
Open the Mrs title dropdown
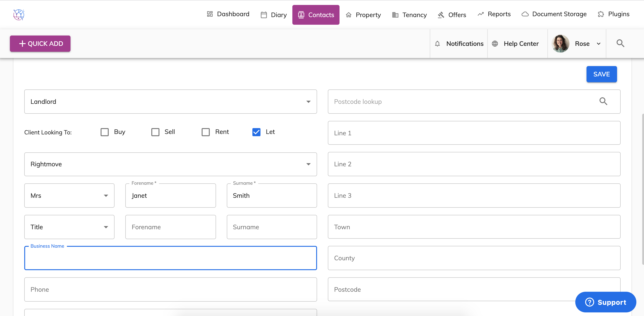click(69, 195)
